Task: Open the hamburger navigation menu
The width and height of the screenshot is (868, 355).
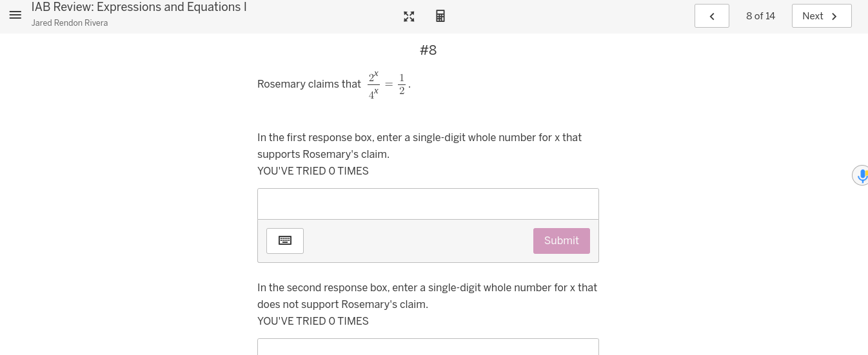Action: click(x=15, y=15)
